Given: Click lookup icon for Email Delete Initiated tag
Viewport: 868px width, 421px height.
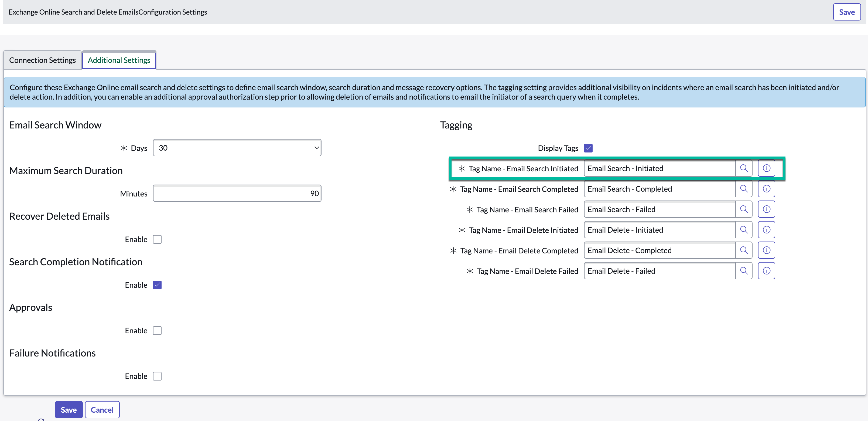Looking at the screenshot, I should [744, 230].
